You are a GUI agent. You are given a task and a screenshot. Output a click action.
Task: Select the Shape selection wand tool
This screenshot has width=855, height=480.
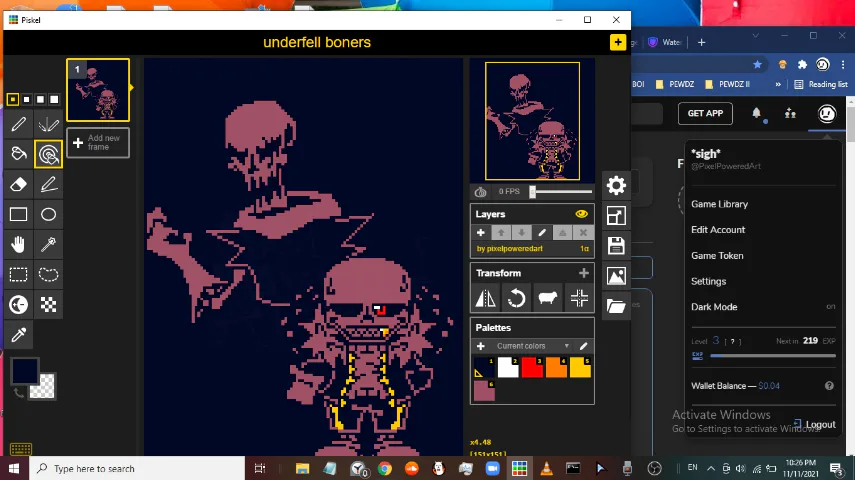click(x=49, y=244)
